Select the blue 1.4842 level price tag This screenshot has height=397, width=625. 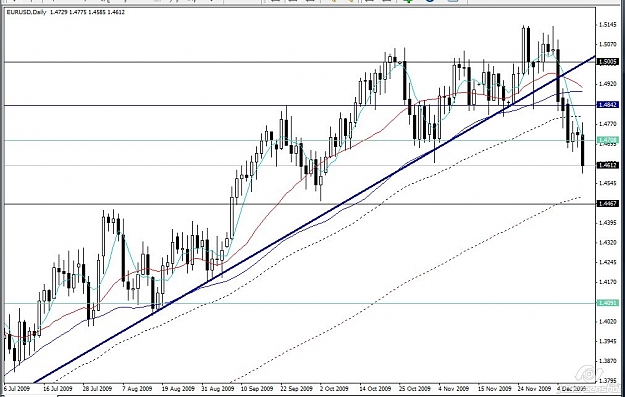point(608,105)
